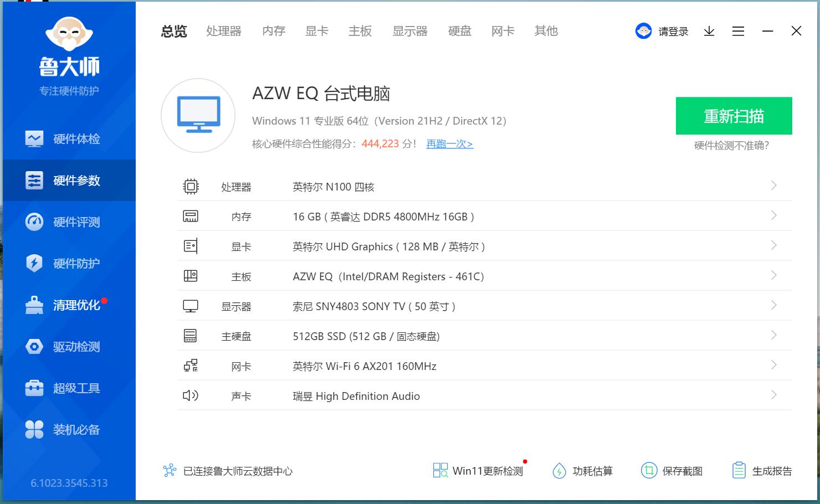Click the 重新扫描 rescan button
Screen dimensions: 820x504
pyautogui.click(x=734, y=116)
